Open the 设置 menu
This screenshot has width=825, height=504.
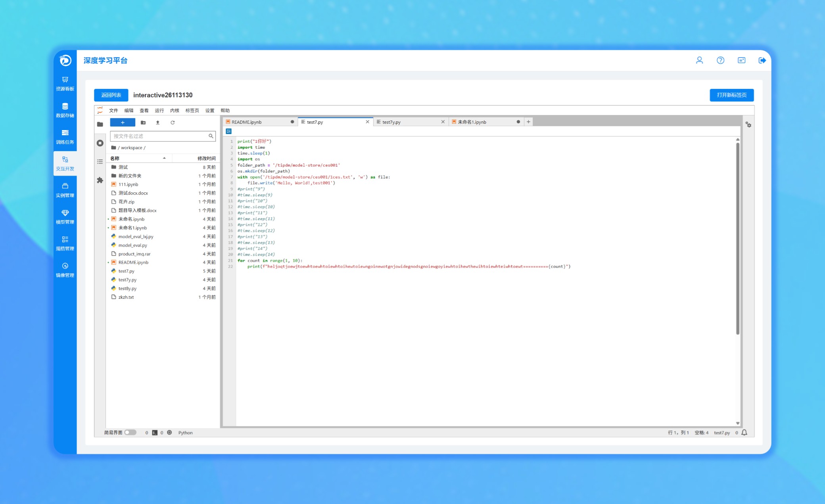pyautogui.click(x=210, y=111)
